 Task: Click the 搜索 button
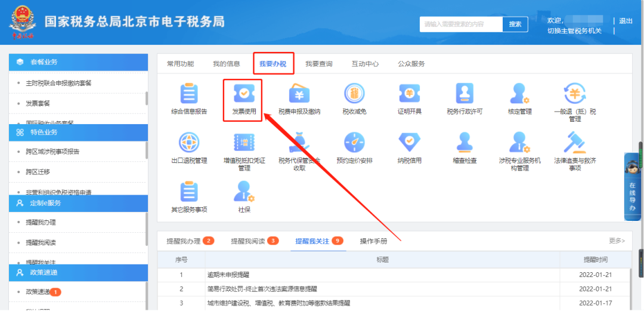tap(515, 24)
